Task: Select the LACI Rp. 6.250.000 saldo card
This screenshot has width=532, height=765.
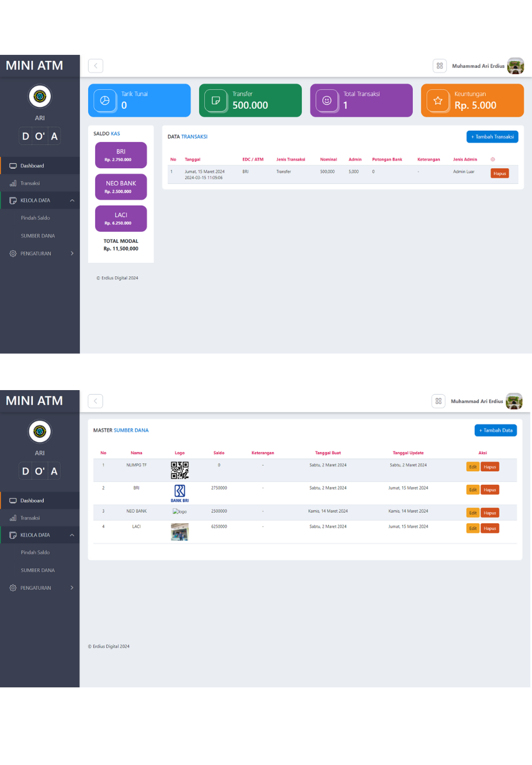Action: [x=121, y=218]
